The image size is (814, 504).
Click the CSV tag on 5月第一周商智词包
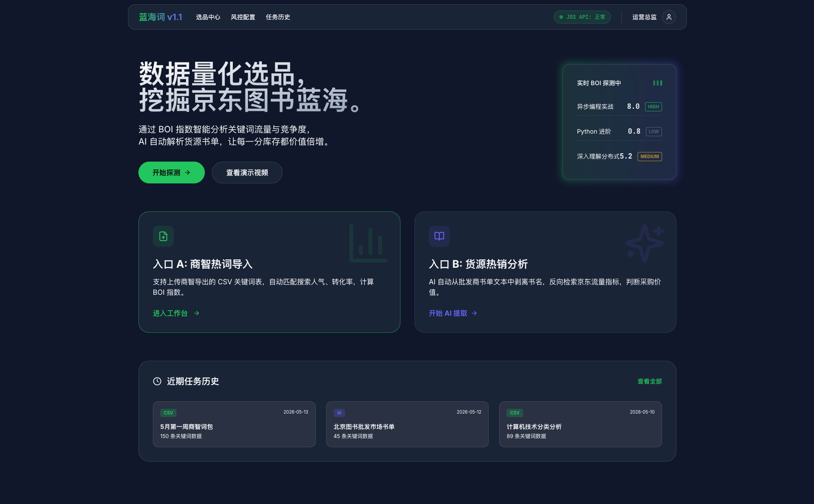[x=168, y=413]
